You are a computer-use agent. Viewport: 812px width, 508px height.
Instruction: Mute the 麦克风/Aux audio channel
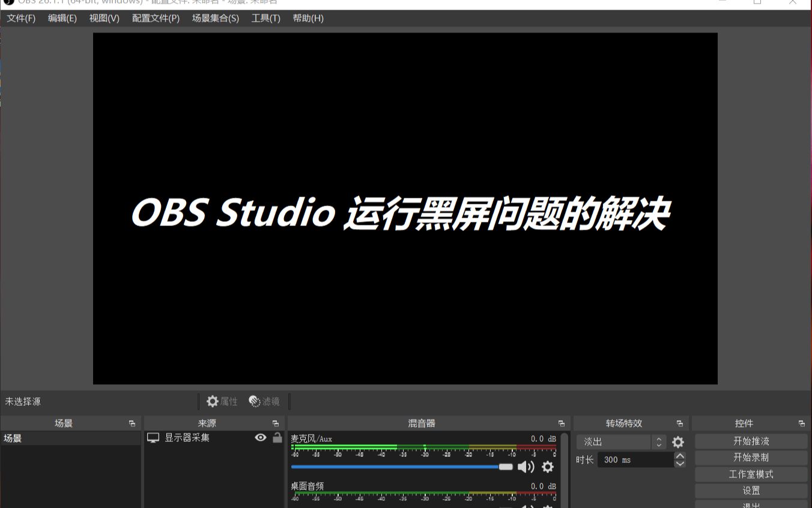(x=526, y=467)
